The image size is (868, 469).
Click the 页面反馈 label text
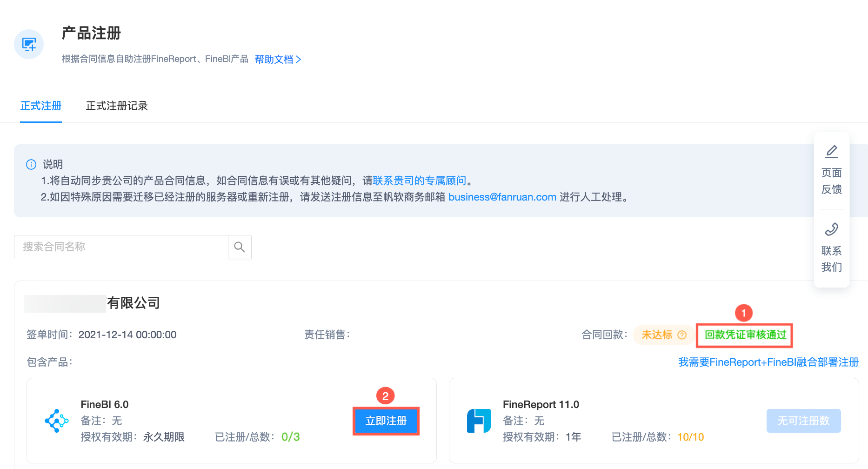pos(832,181)
